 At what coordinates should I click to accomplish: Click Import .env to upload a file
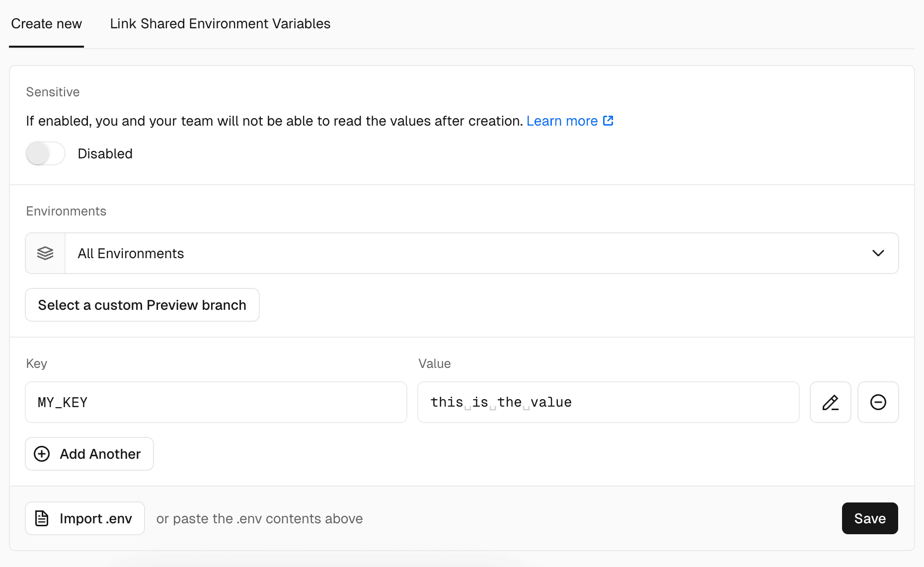point(84,518)
